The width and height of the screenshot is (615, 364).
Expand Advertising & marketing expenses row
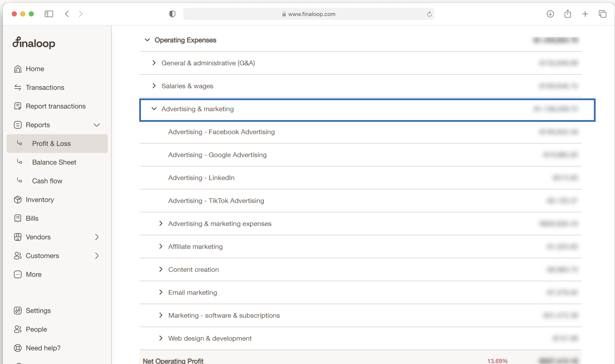tap(161, 223)
